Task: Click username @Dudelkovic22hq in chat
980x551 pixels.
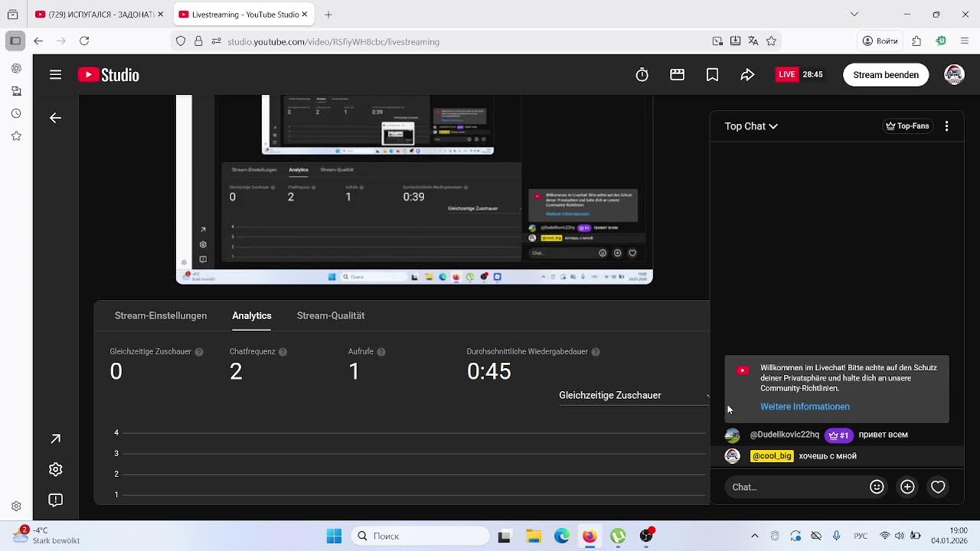Action: pos(785,435)
